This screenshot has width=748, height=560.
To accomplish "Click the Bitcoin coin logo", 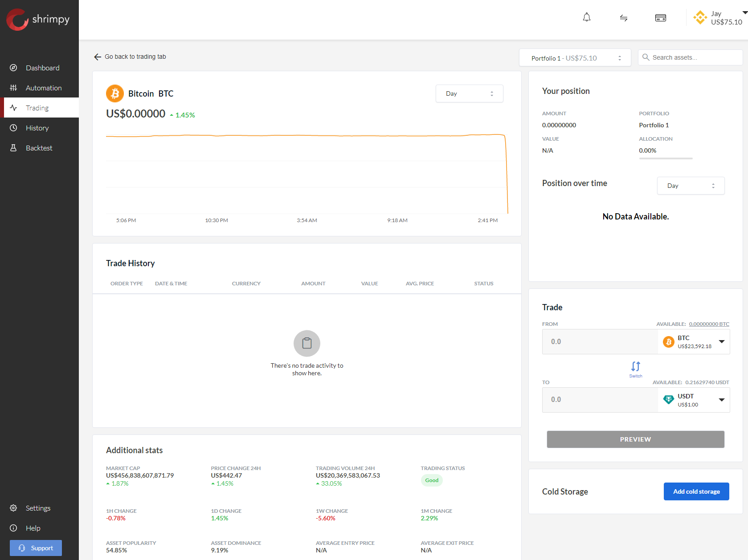I will pyautogui.click(x=115, y=93).
